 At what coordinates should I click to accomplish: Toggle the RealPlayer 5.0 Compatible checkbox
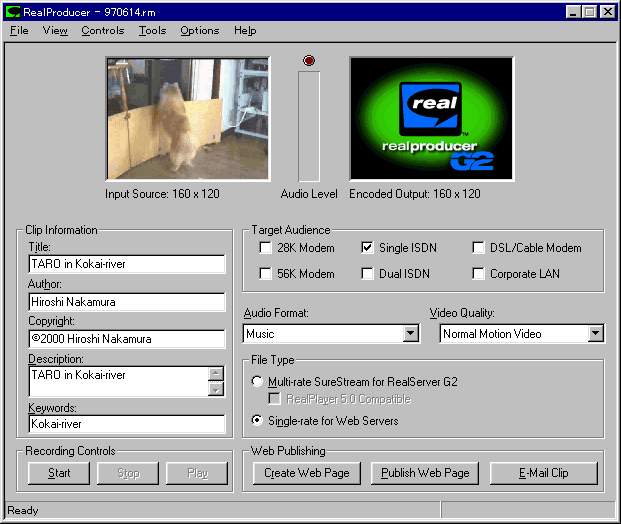click(x=274, y=398)
